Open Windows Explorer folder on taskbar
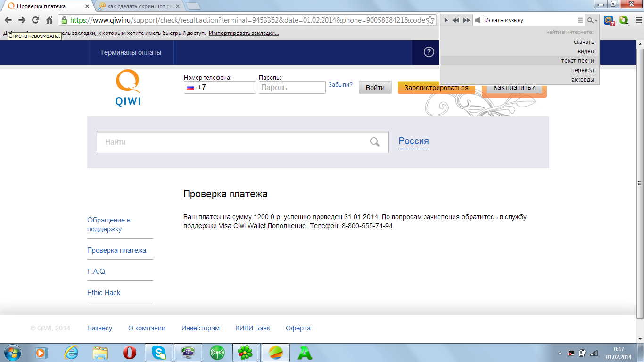Viewport: 644px width, 362px height. point(100,352)
